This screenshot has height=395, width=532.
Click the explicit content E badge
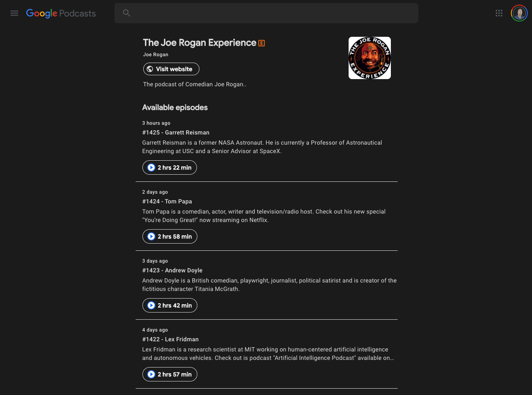point(262,43)
